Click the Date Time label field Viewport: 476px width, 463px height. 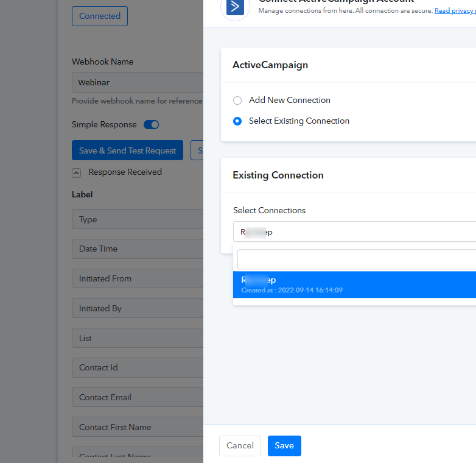point(138,249)
